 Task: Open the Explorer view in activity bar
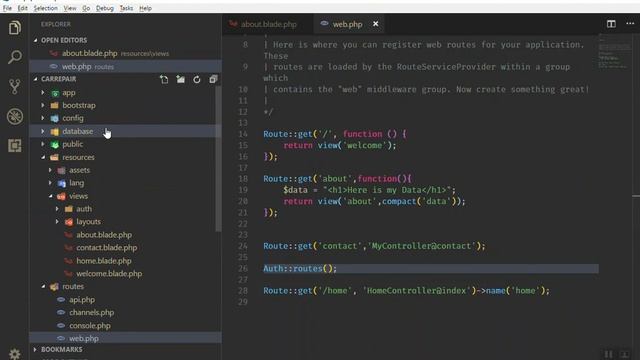[15, 28]
